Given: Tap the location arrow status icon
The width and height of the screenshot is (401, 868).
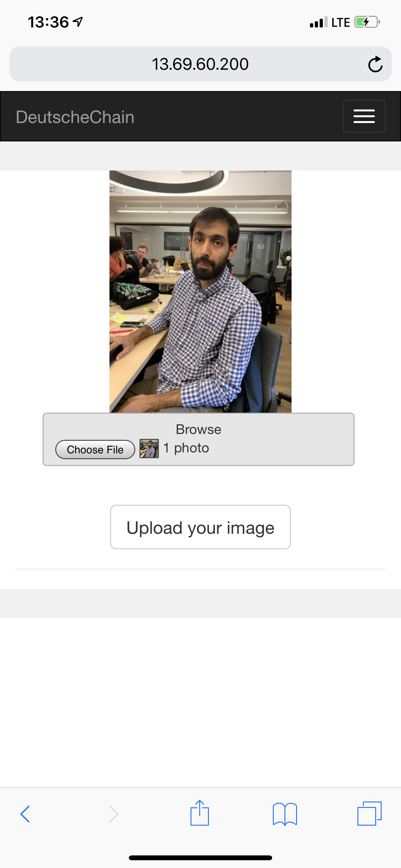Looking at the screenshot, I should pyautogui.click(x=78, y=22).
